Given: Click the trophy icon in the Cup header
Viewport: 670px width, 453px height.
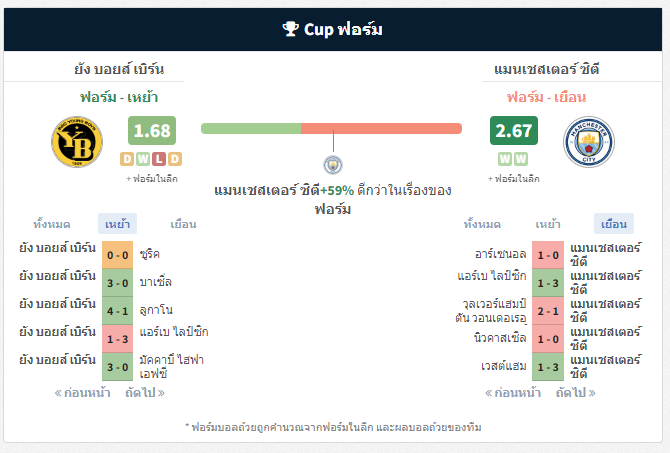Looking at the screenshot, I should [x=291, y=29].
